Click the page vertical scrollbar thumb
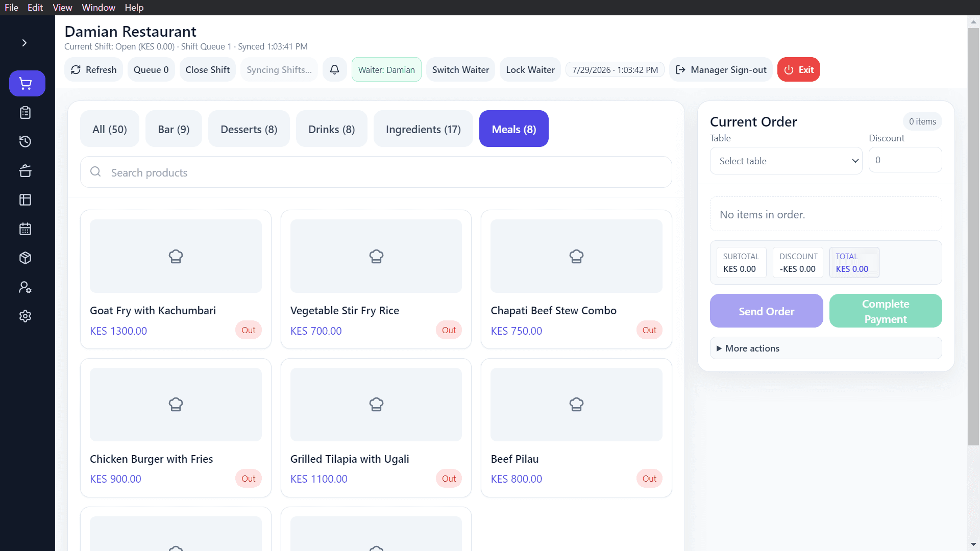Viewport: 980px width, 551px height. (x=973, y=237)
